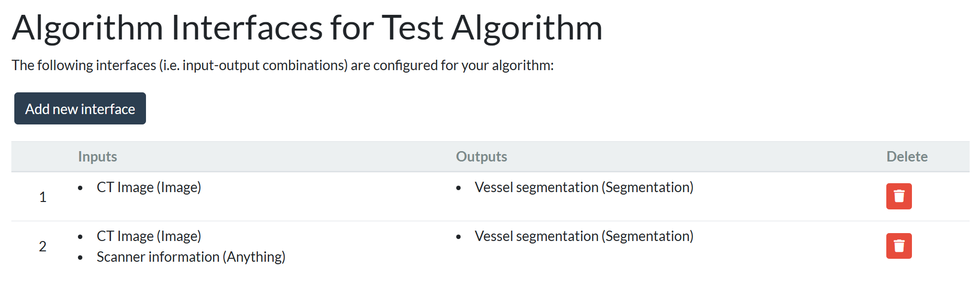
Task: Click the Algorithm Interfaces for Test Algorithm heading
Action: click(x=307, y=28)
